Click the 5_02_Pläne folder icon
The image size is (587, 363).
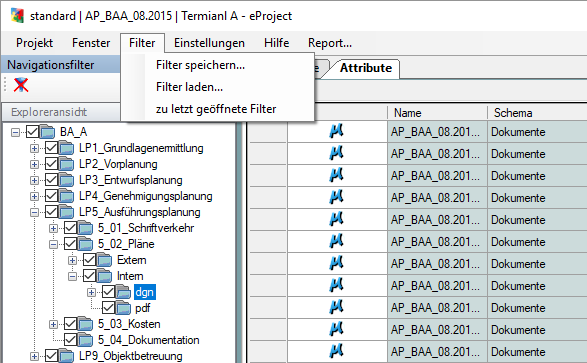86,244
